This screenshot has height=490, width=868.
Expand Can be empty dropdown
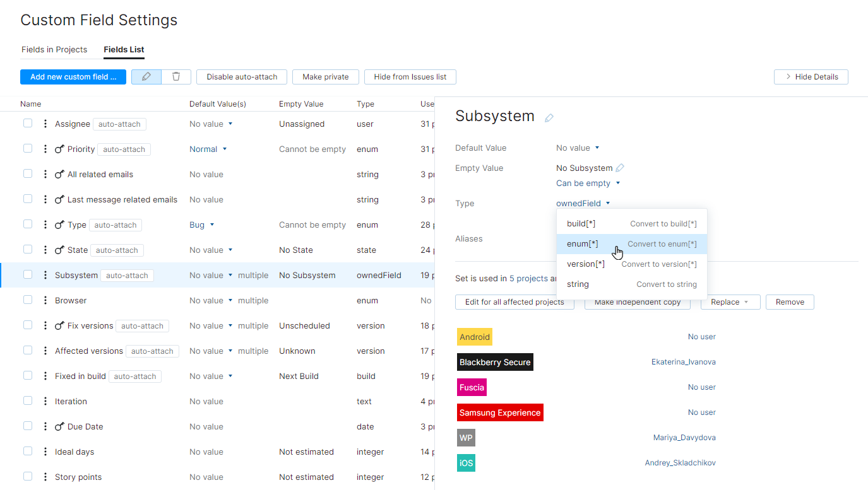(588, 183)
